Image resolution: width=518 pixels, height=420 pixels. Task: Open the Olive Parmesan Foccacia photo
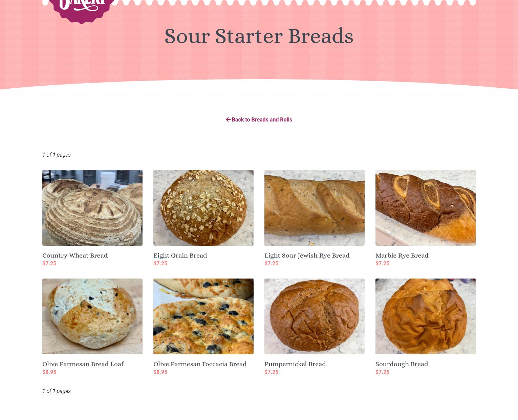[203, 316]
